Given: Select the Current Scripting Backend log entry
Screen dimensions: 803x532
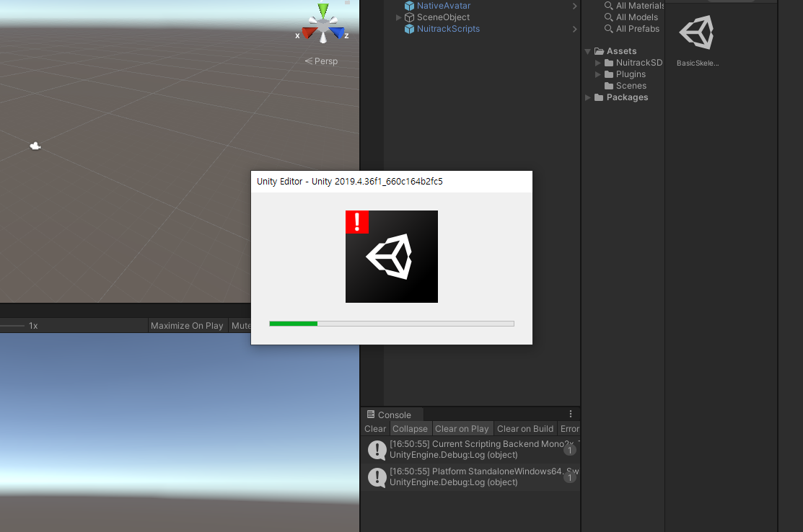Looking at the screenshot, I should (470, 450).
